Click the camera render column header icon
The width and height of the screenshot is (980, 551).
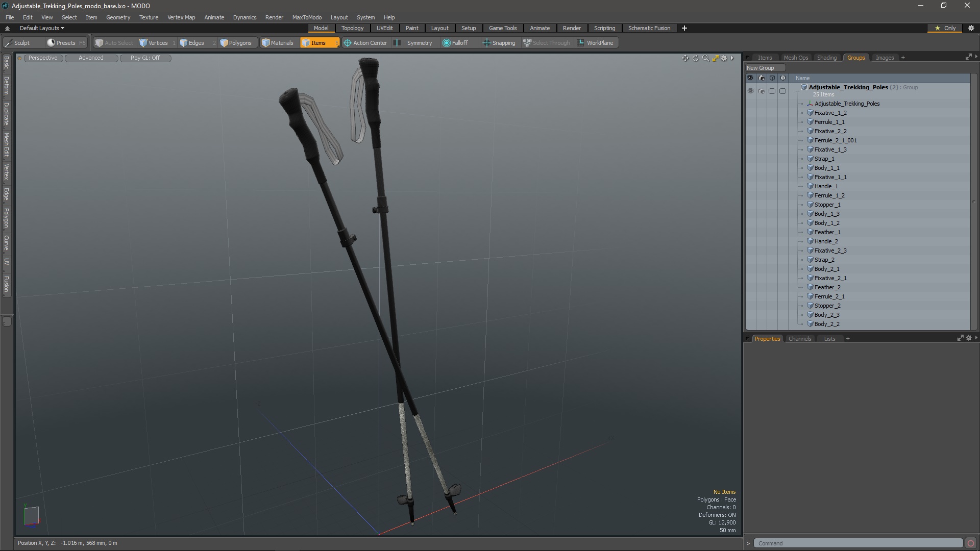click(761, 78)
